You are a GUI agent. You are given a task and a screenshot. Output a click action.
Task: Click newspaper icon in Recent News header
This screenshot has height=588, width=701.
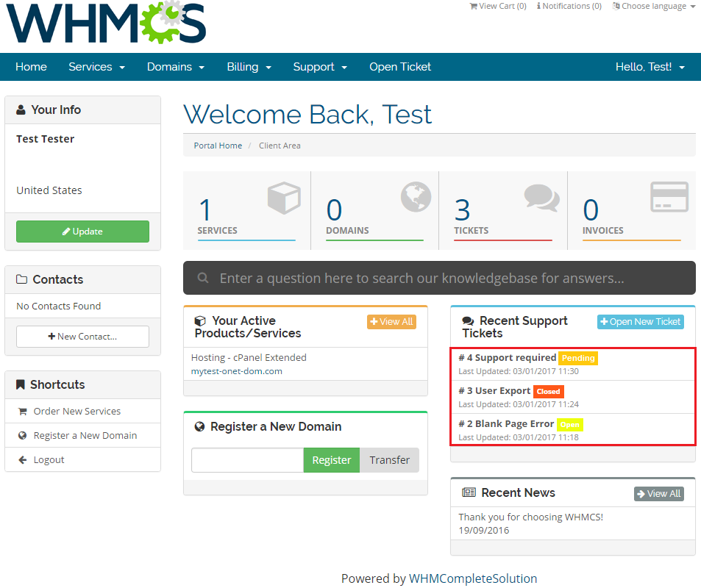click(469, 492)
